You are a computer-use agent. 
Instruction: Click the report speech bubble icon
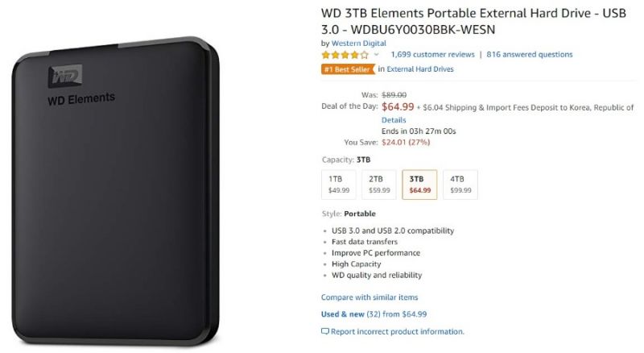[x=325, y=331]
